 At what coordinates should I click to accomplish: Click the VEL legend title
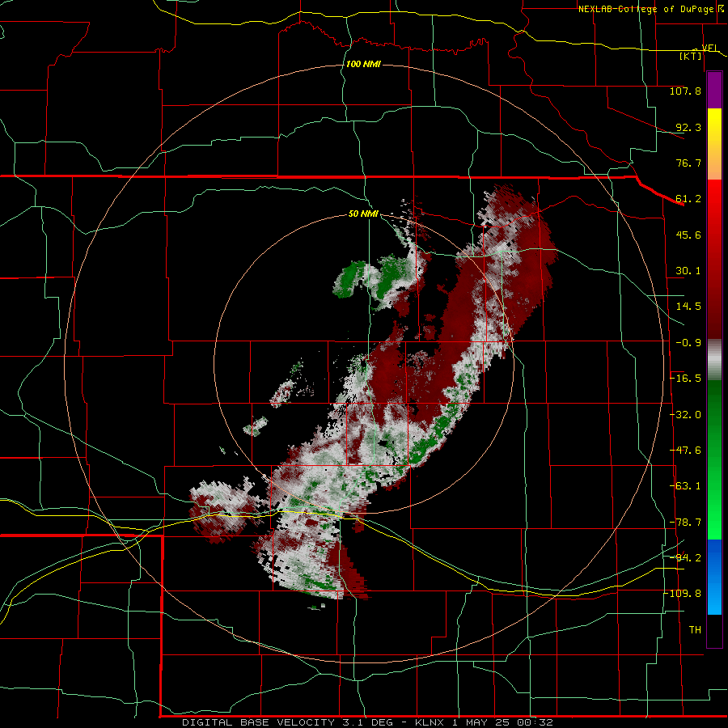[710, 48]
